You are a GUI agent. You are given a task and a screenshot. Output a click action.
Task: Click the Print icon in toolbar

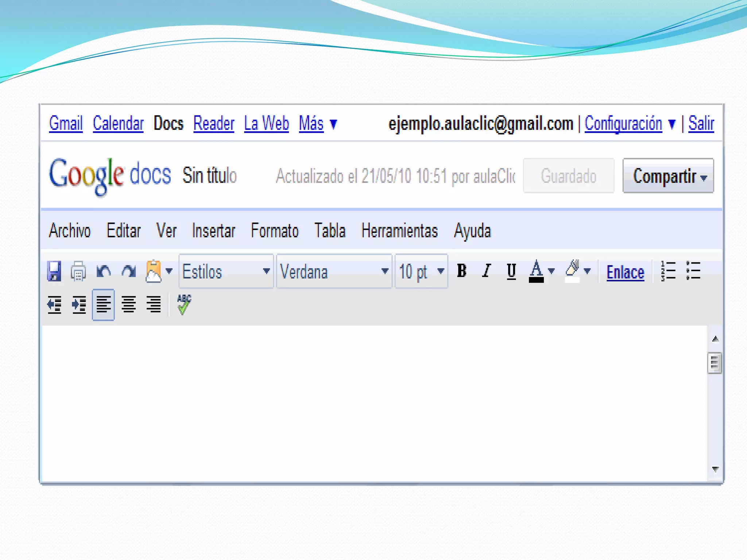tap(78, 272)
